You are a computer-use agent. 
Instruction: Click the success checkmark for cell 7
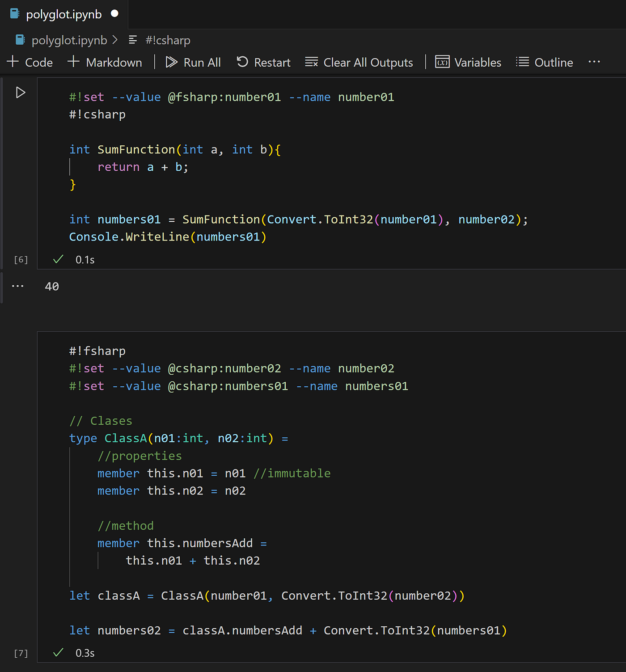58,653
